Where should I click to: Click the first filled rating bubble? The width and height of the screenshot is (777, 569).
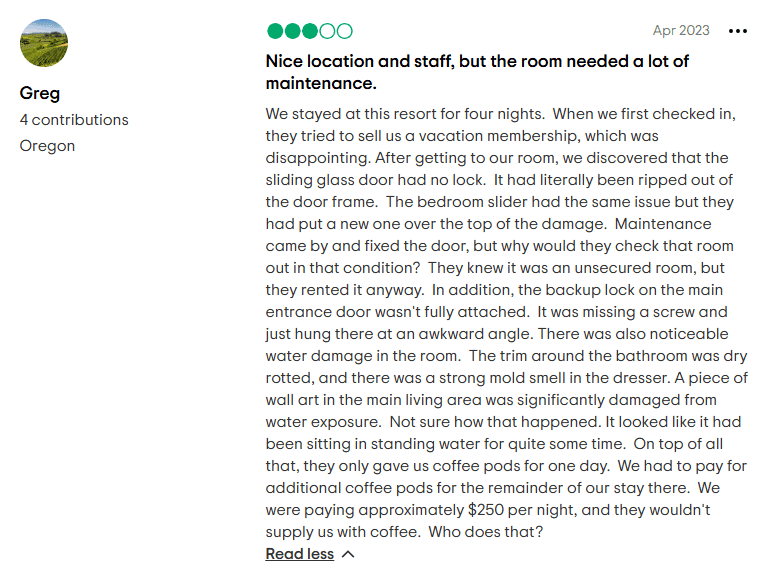coord(275,31)
